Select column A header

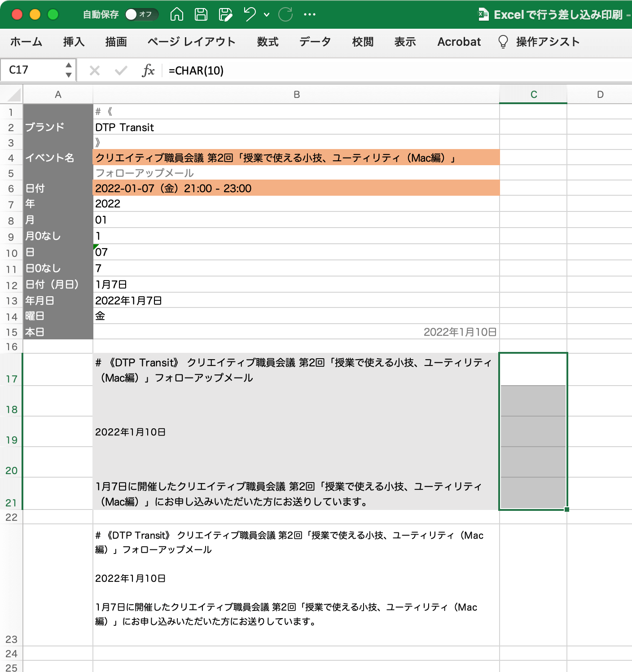click(58, 95)
